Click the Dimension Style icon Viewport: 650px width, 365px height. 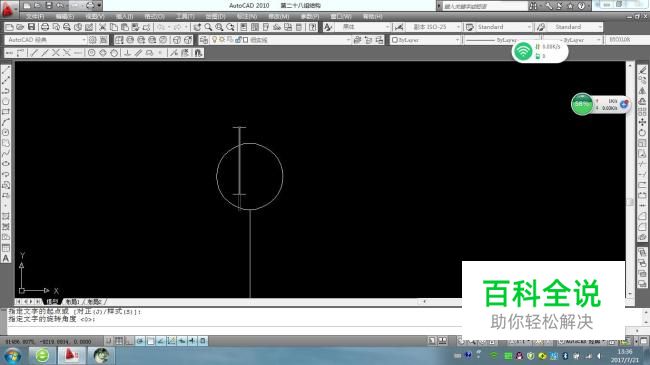coord(399,27)
